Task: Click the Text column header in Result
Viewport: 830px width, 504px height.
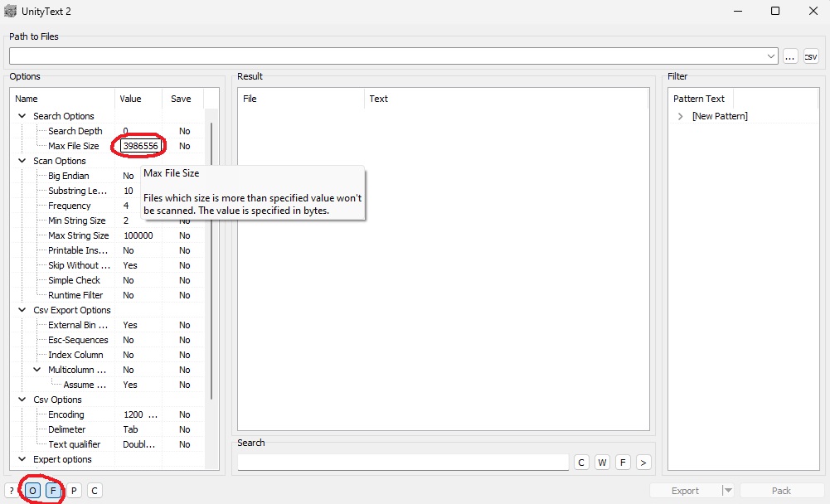Action: pyautogui.click(x=506, y=99)
